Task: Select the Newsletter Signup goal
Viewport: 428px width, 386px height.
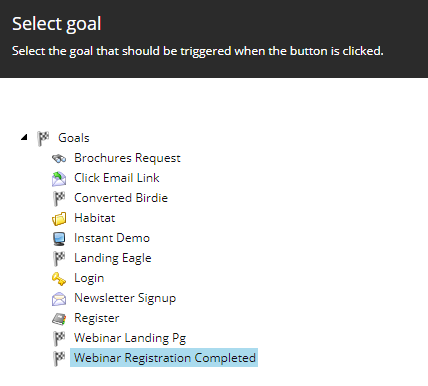Action: [x=125, y=298]
